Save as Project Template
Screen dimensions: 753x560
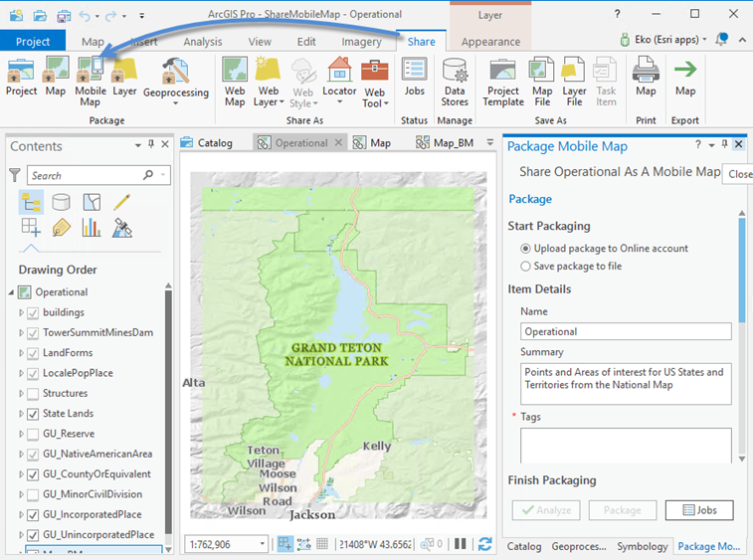coord(502,82)
